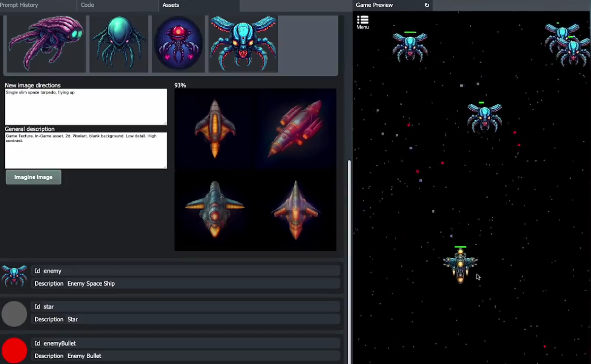Click the center enemy alien in preview
This screenshot has width=591, height=364.
(484, 118)
